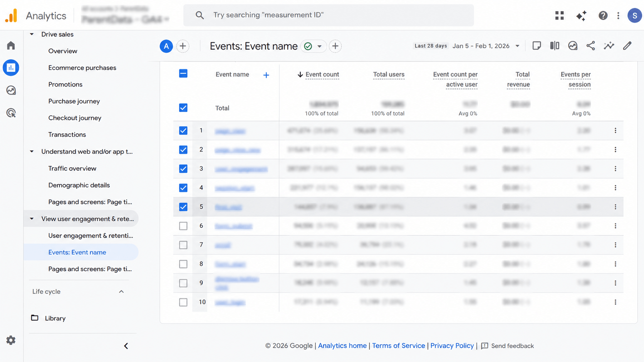
Task: Open Admin settings gear
Action: click(x=11, y=340)
